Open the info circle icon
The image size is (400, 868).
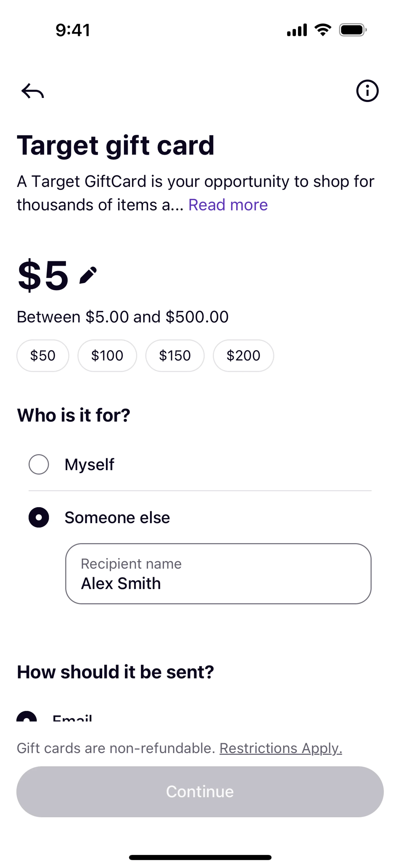(x=367, y=91)
